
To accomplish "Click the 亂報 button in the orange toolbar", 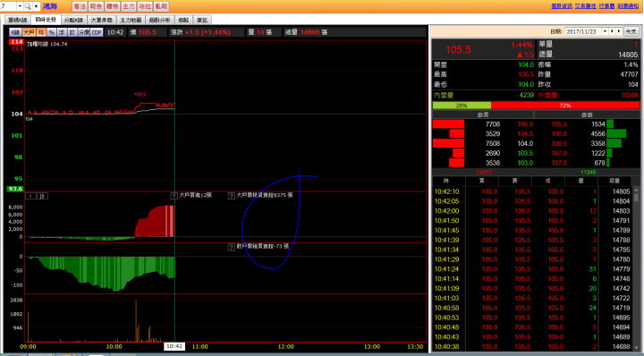I will [x=161, y=6].
